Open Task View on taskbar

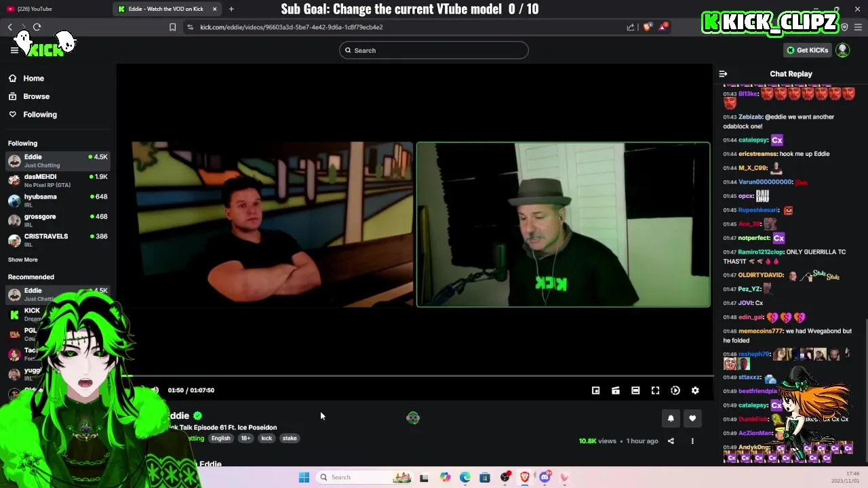click(x=424, y=477)
